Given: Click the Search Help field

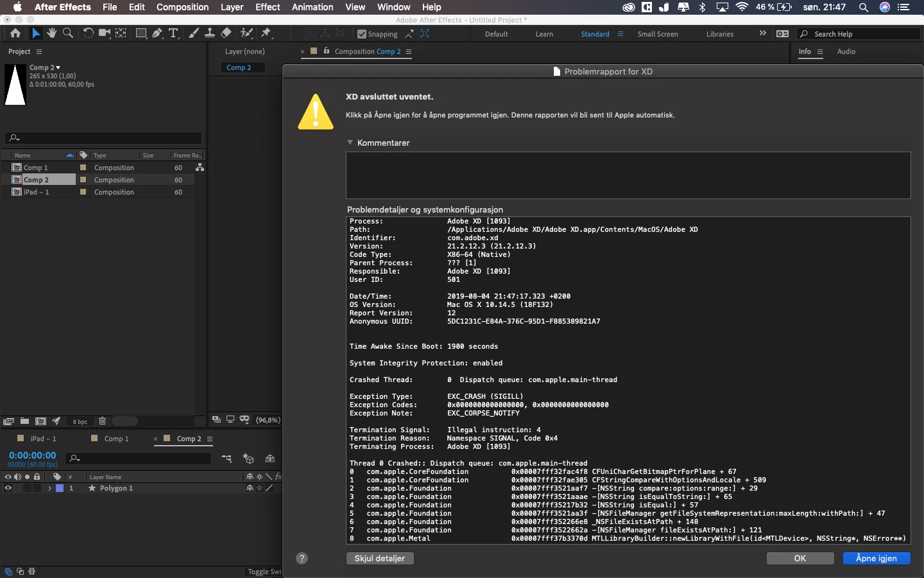Looking at the screenshot, I should (x=859, y=34).
